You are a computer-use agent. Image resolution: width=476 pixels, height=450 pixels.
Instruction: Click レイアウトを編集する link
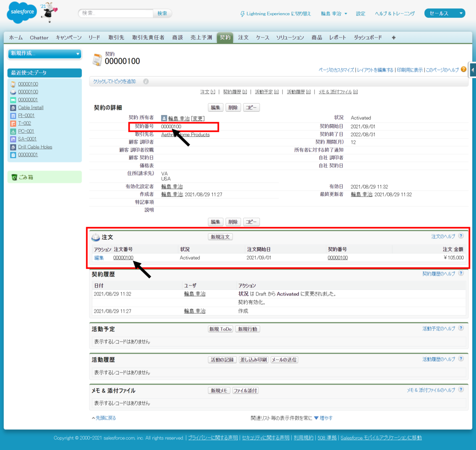[375, 70]
